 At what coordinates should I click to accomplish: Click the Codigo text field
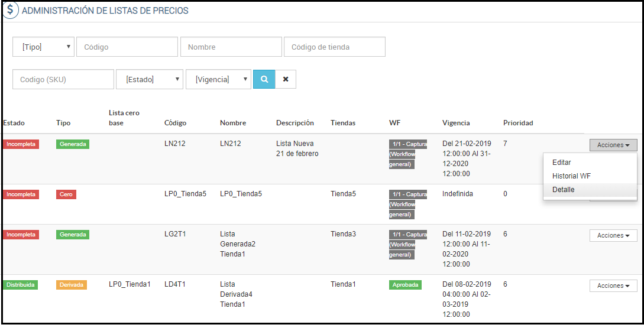pyautogui.click(x=127, y=47)
